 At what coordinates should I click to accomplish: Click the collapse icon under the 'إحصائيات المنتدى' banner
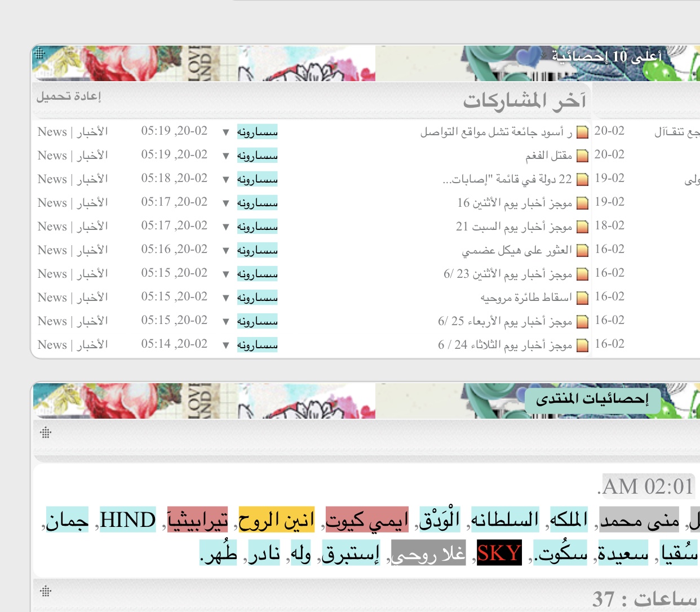click(x=46, y=433)
